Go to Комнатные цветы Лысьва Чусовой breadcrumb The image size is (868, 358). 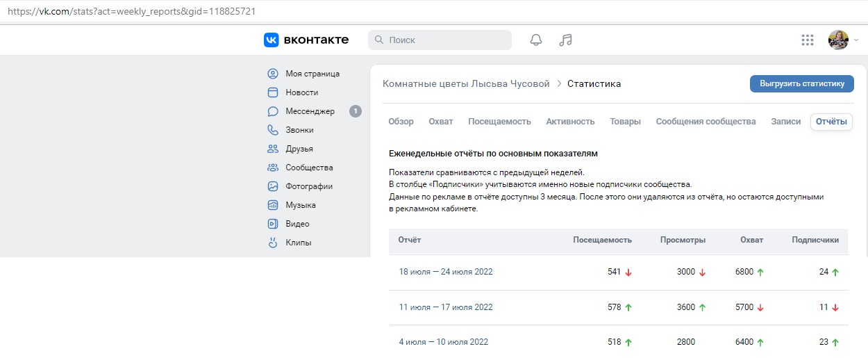[x=466, y=84]
